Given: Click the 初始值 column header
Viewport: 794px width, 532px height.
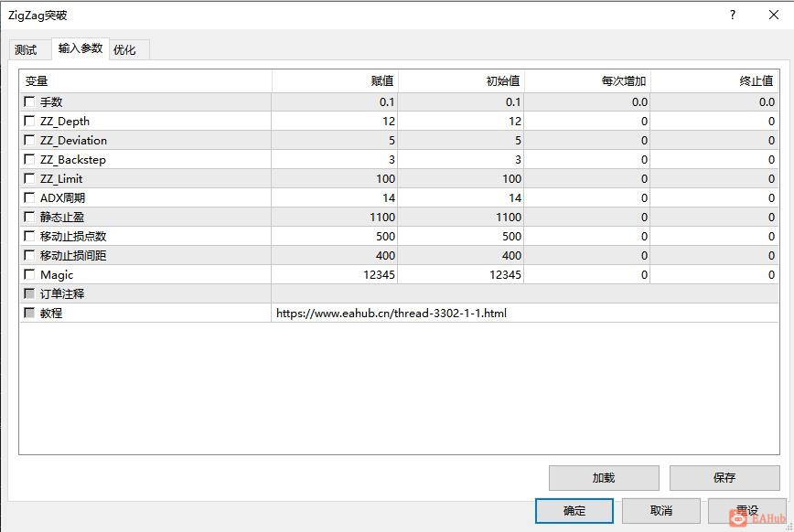Looking at the screenshot, I should tap(461, 81).
